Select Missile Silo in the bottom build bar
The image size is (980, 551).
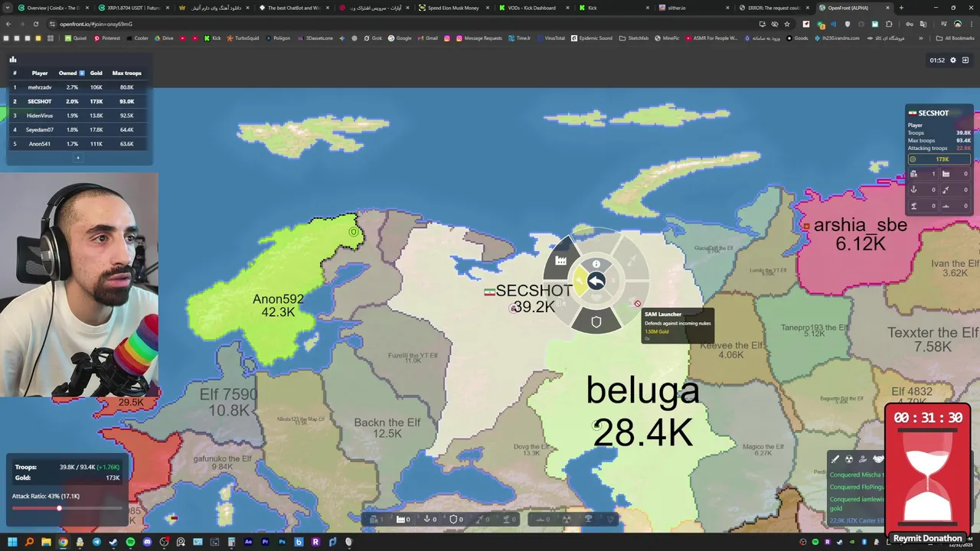click(482, 519)
